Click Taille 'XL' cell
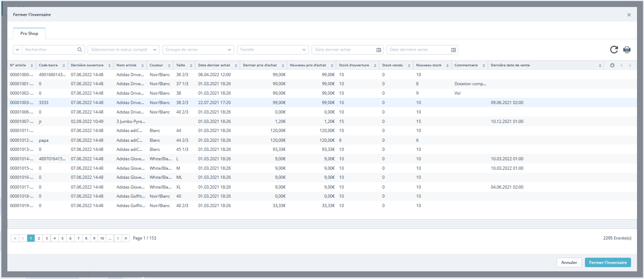 pos(179,187)
